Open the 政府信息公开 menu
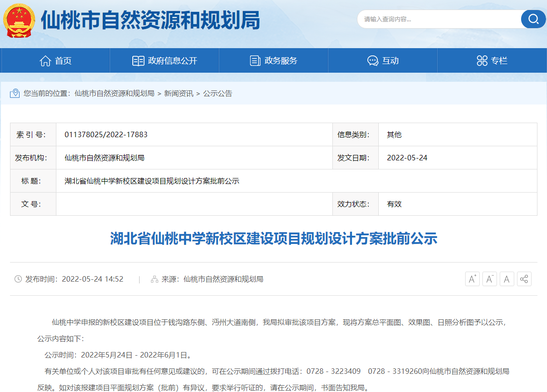Screen dimensions: 547x392 point(165,61)
